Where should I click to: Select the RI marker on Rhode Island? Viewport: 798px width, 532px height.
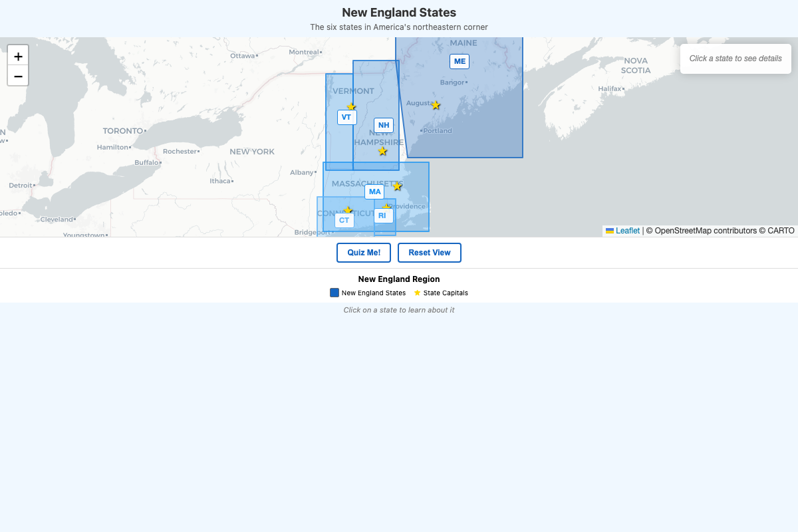tap(383, 215)
